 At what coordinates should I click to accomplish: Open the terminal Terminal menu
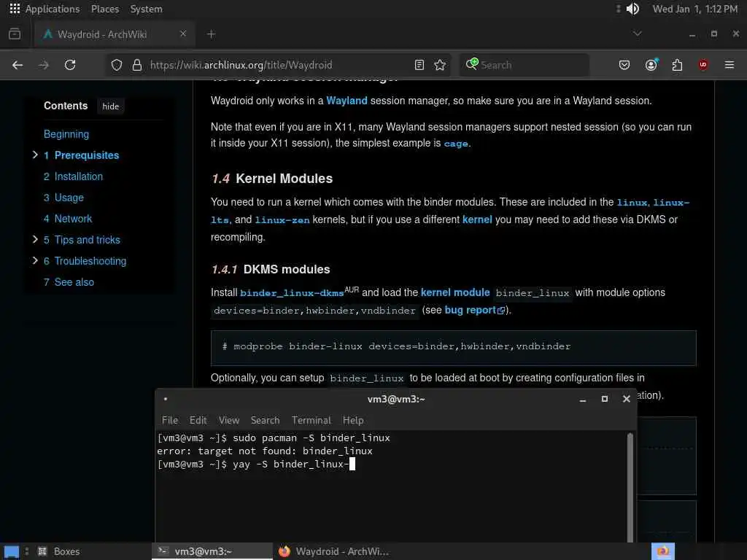(x=311, y=420)
